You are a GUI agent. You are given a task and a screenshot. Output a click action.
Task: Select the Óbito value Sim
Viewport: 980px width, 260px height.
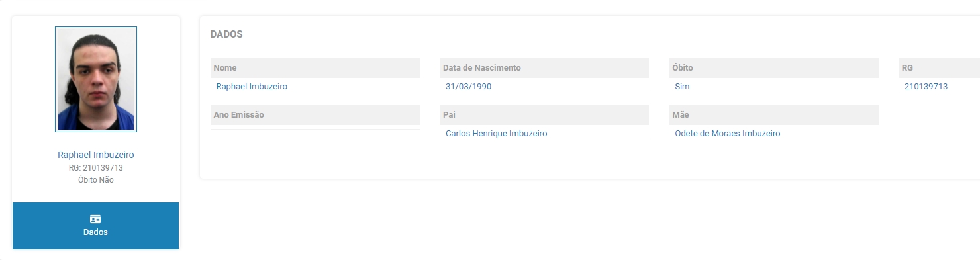pyautogui.click(x=682, y=87)
